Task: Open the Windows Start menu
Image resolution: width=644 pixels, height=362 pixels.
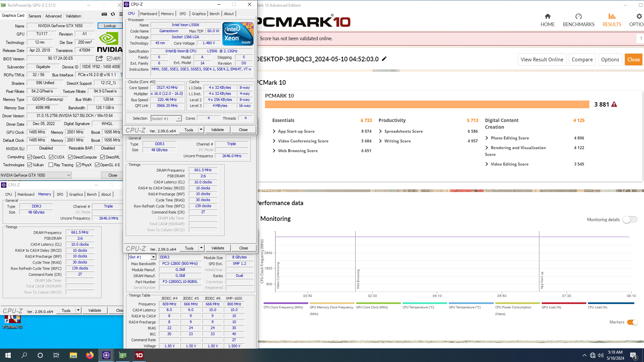Action: coord(8,355)
